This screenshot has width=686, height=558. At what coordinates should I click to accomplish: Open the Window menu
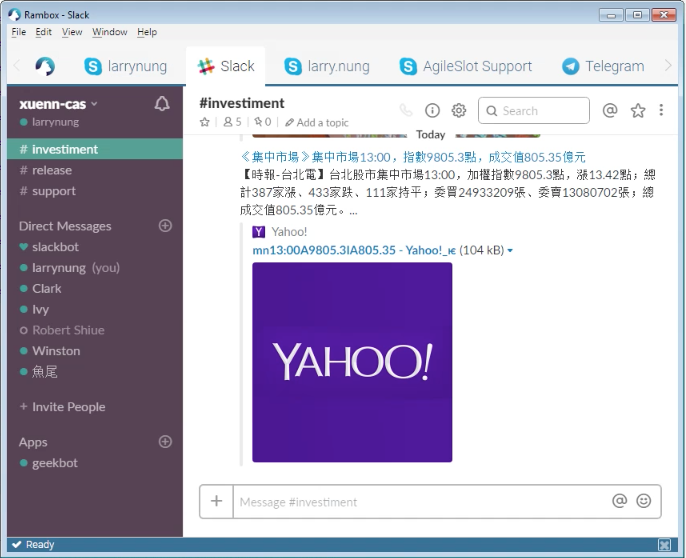coord(109,32)
